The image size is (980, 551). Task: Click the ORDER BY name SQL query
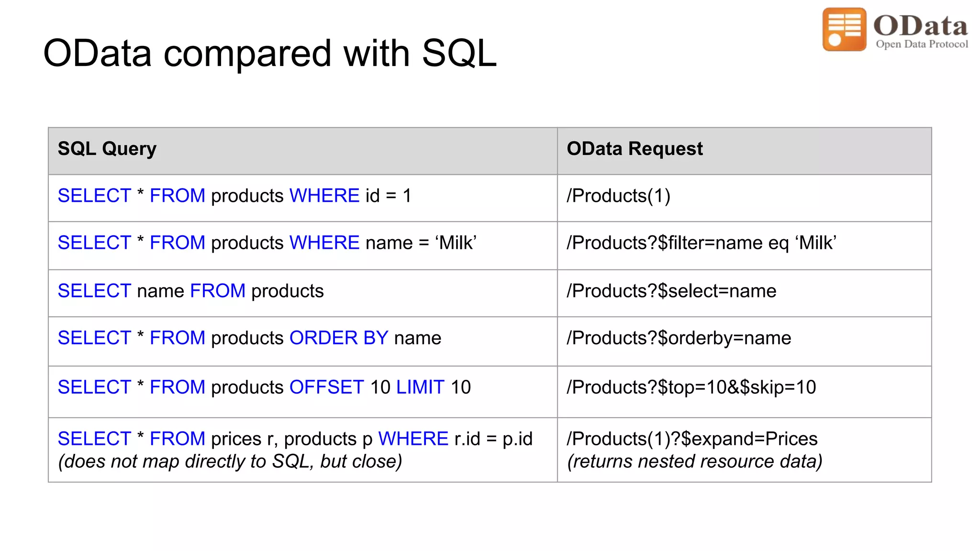[249, 338]
